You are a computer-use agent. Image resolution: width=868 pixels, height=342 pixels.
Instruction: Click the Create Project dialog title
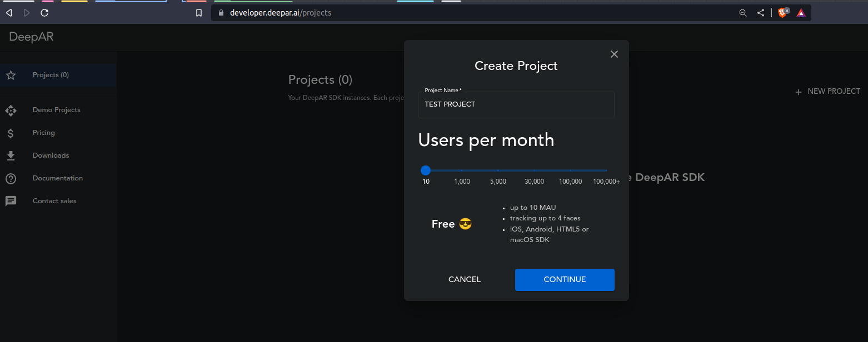pos(516,66)
